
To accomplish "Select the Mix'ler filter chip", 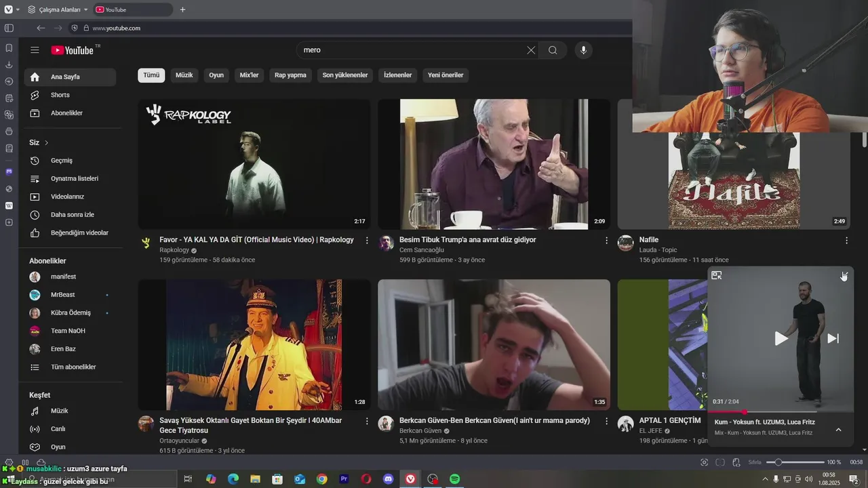I will pyautogui.click(x=250, y=75).
